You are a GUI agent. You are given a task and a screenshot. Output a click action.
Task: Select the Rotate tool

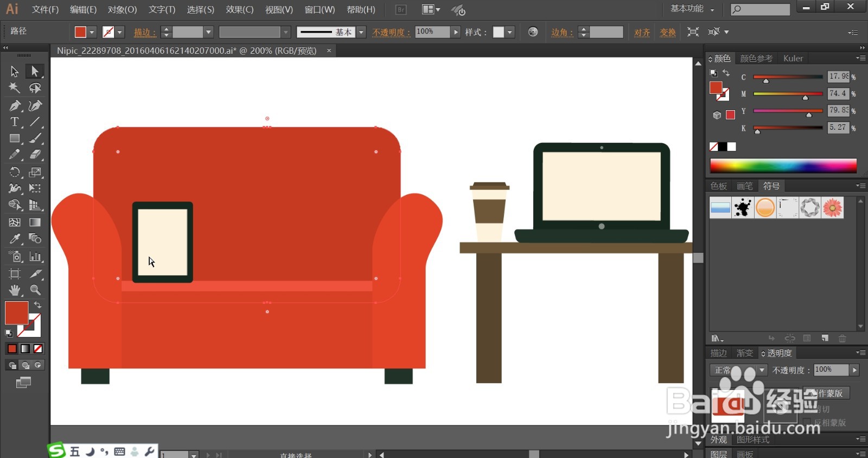tap(15, 172)
